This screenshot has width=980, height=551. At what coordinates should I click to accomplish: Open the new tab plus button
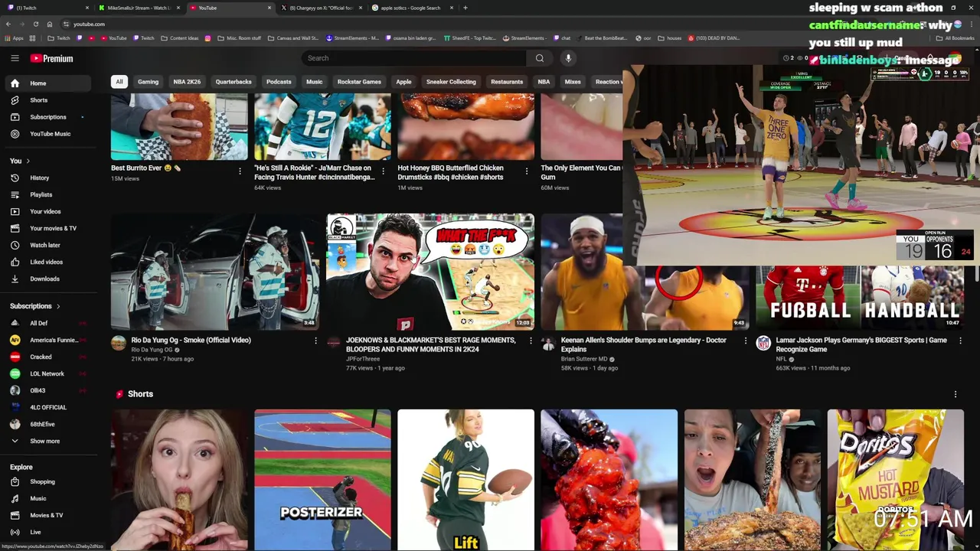pos(465,8)
